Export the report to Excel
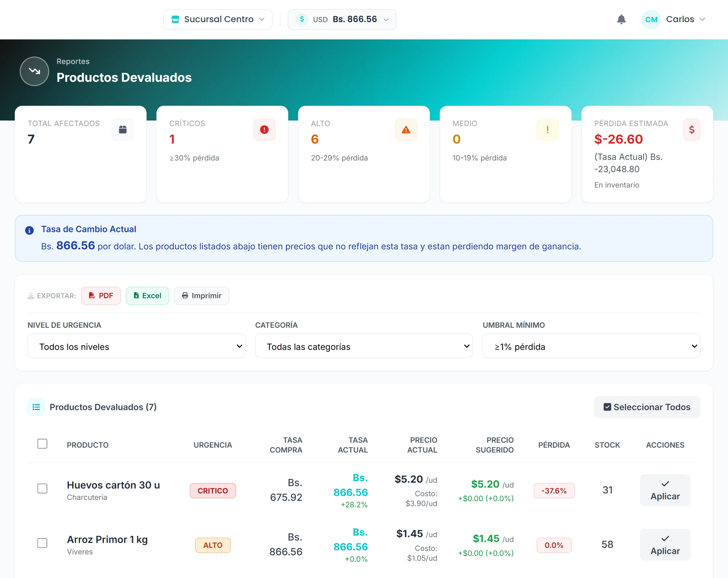Image resolution: width=728 pixels, height=578 pixels. (147, 296)
